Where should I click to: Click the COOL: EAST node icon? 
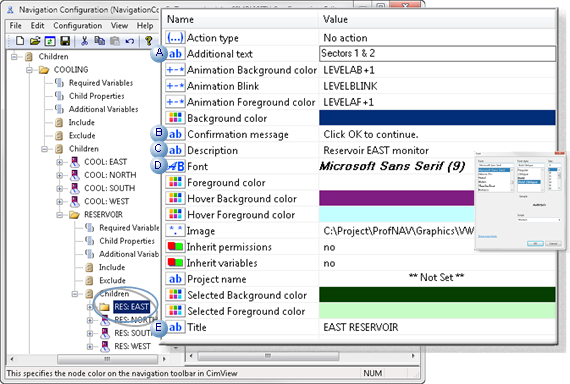click(x=75, y=162)
